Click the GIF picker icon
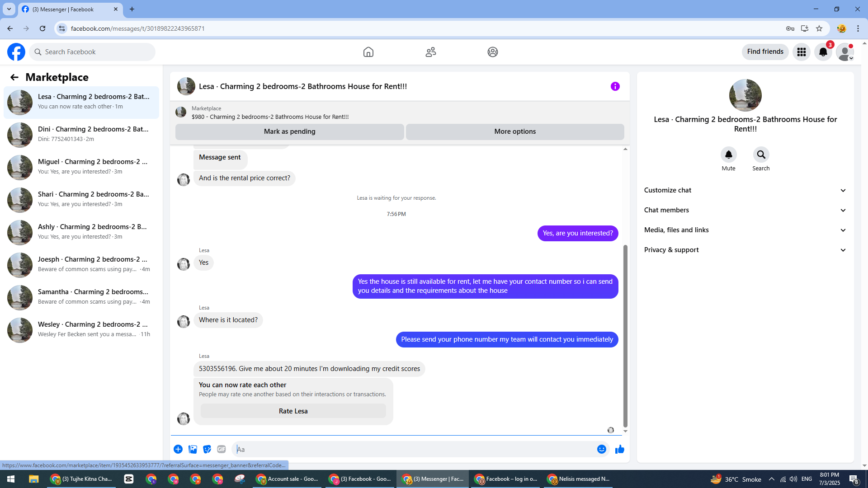Screen dimensions: 868x488 coord(221,449)
